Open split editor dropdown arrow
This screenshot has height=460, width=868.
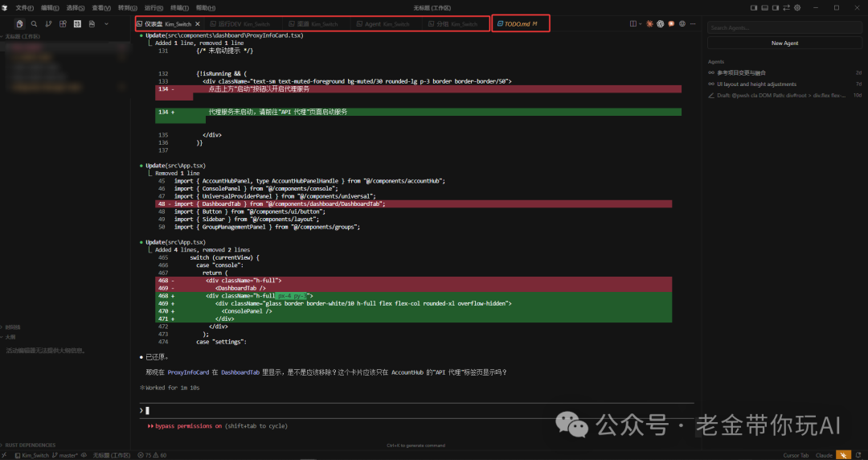click(x=641, y=24)
